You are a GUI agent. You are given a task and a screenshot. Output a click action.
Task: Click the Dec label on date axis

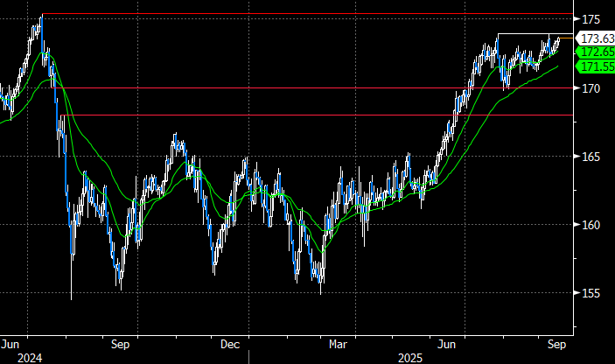click(231, 344)
